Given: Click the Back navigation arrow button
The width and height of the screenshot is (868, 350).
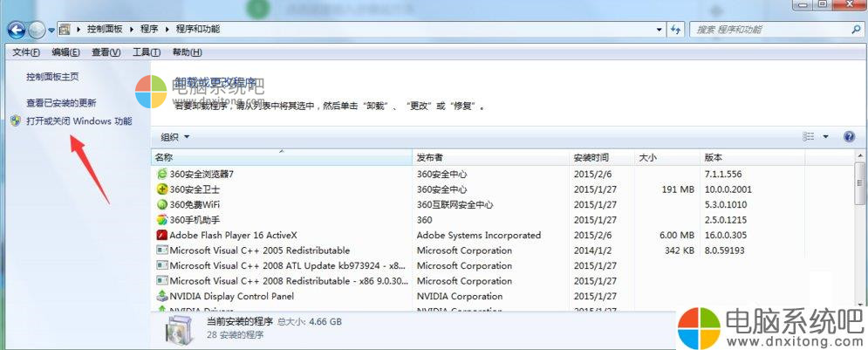Looking at the screenshot, I should click(16, 30).
